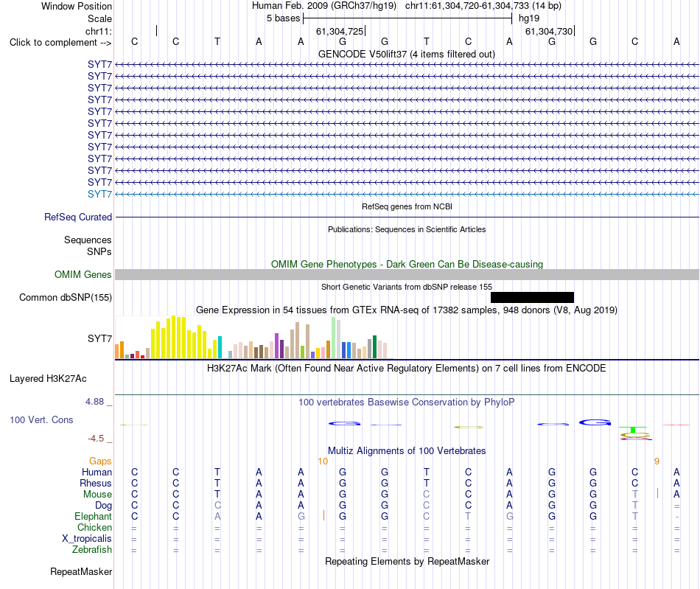This screenshot has height=589, width=700.
Task: Select the Chicken alignment row label
Action: click(94, 527)
